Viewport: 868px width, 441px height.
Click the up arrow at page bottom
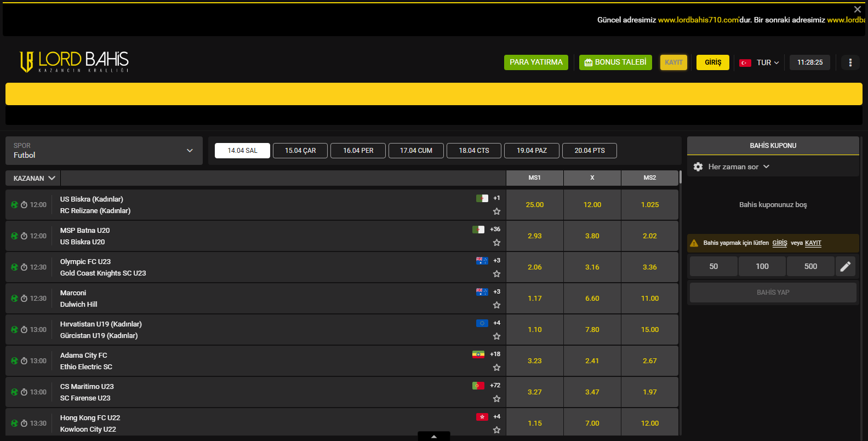point(434,437)
